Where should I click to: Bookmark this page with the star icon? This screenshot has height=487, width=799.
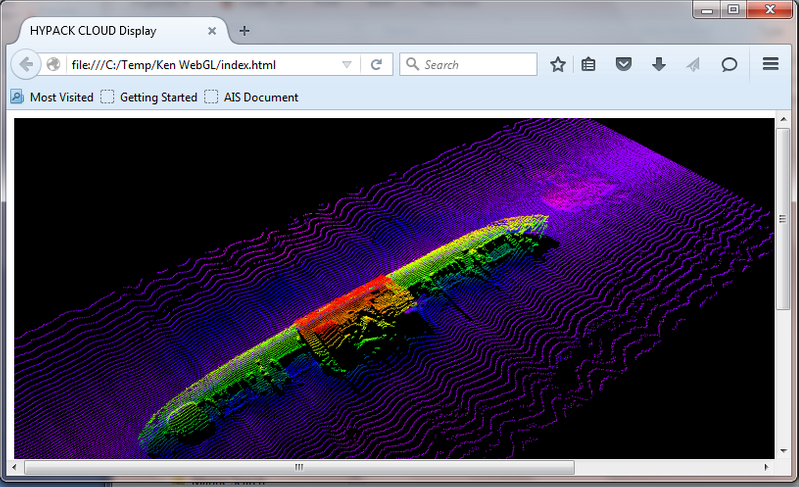pyautogui.click(x=558, y=65)
